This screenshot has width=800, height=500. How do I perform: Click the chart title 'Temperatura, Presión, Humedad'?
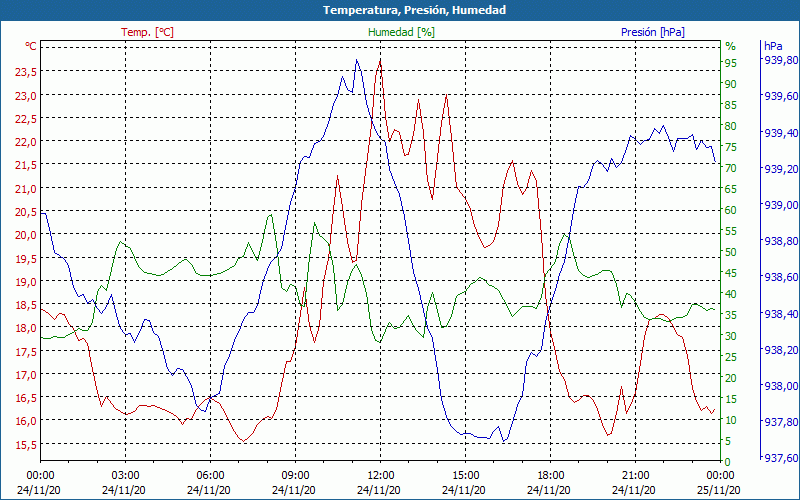coord(414,10)
